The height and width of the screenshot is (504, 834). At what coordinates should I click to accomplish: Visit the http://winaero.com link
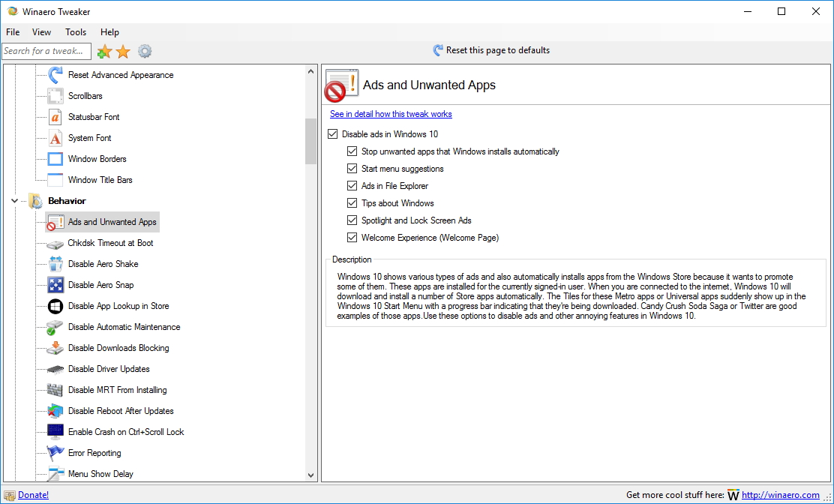[780, 495]
